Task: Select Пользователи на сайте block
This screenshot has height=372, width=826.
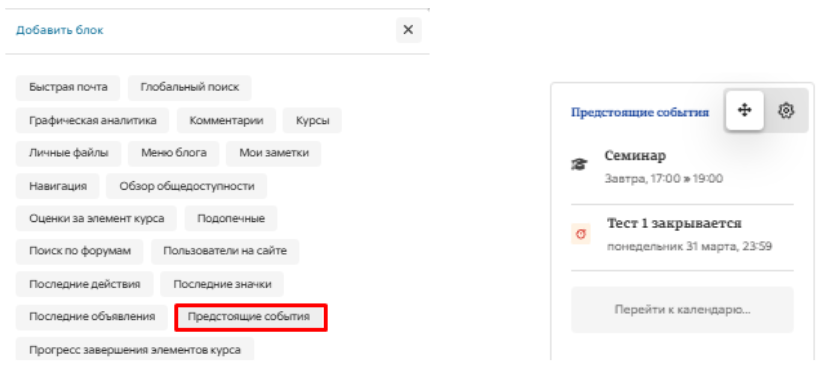Action: point(225,251)
